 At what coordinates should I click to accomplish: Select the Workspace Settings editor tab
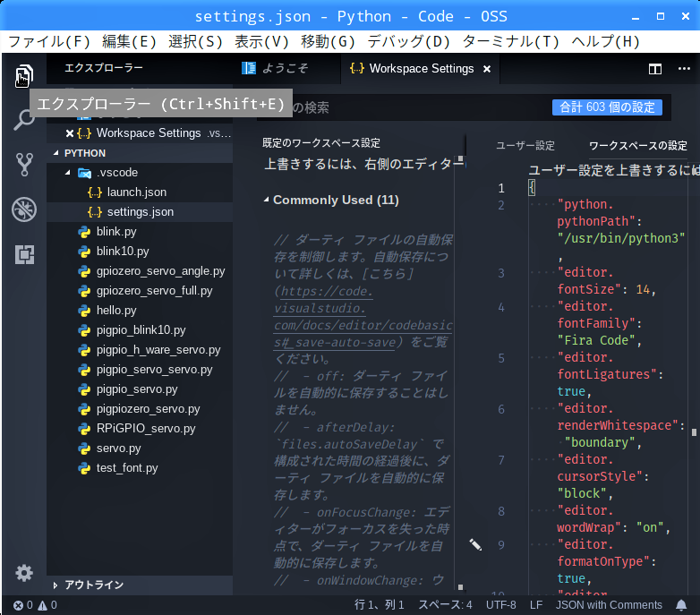421,69
